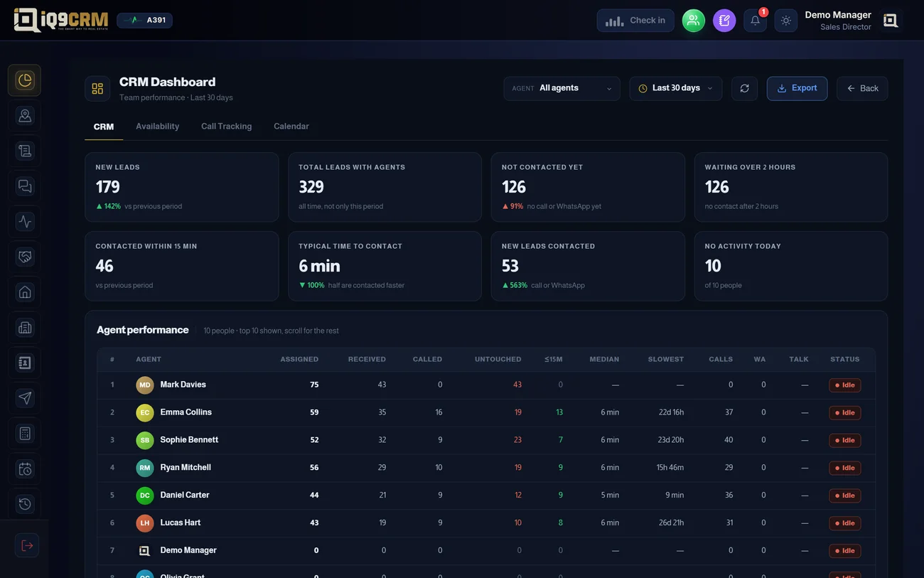Open the contact book sidebar icon
Screen dimensions: 924x578
[x=25, y=363]
